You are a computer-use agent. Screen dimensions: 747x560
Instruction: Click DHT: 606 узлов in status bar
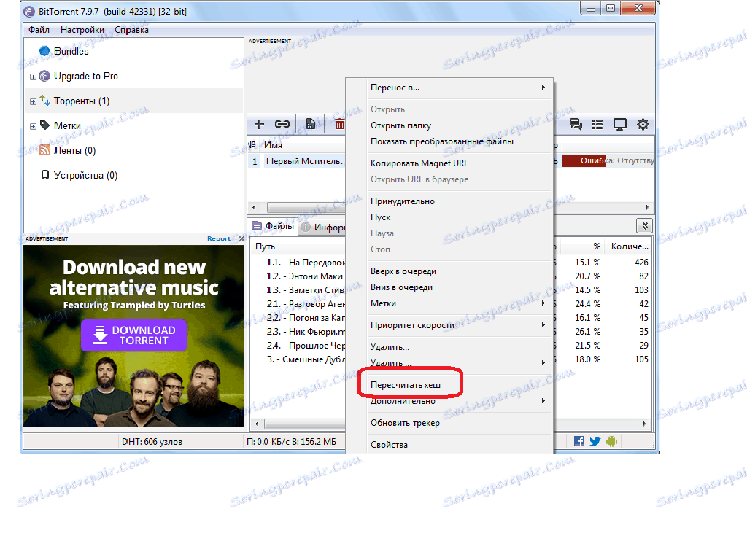pos(152,442)
